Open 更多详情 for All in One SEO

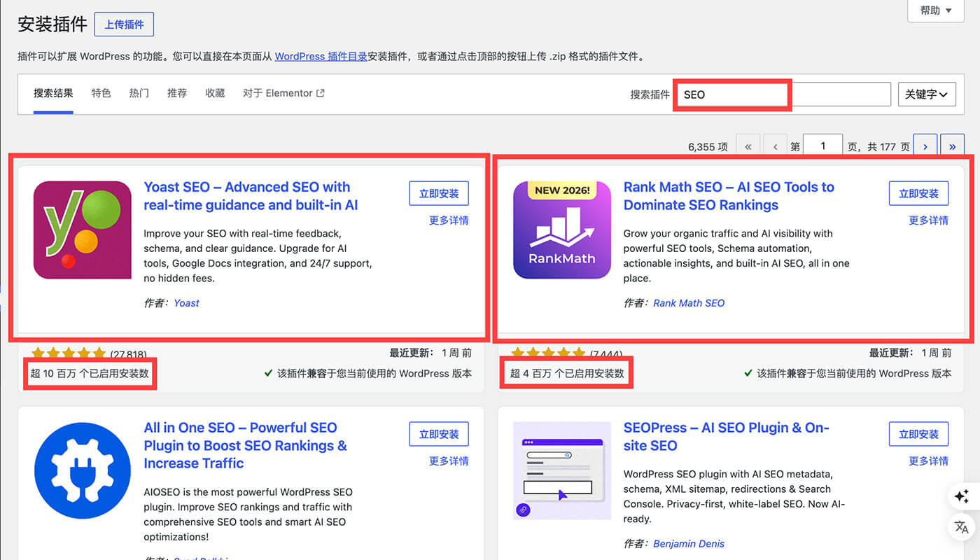(x=449, y=461)
